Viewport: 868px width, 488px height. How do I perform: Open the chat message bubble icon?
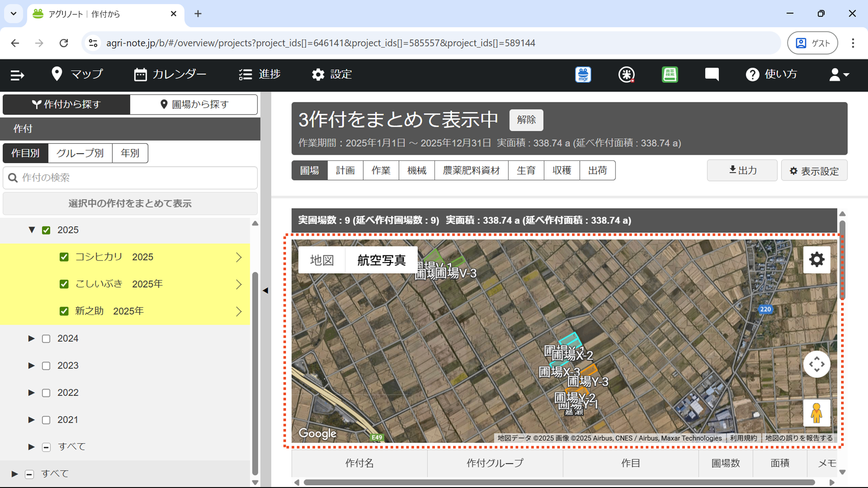(x=712, y=75)
